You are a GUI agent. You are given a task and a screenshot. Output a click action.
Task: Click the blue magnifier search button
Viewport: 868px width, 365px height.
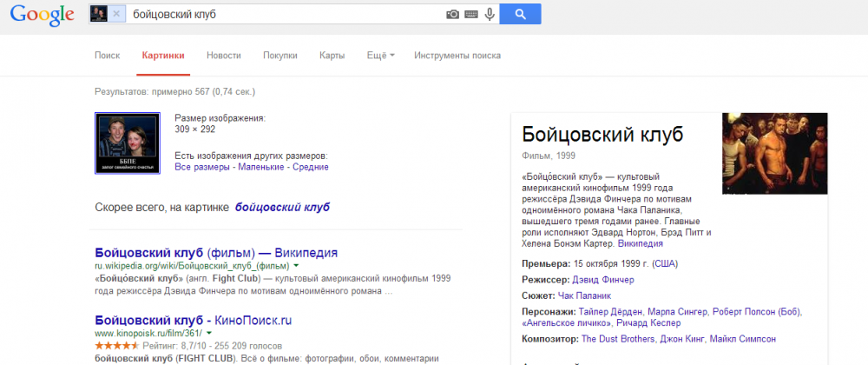pyautogui.click(x=520, y=15)
